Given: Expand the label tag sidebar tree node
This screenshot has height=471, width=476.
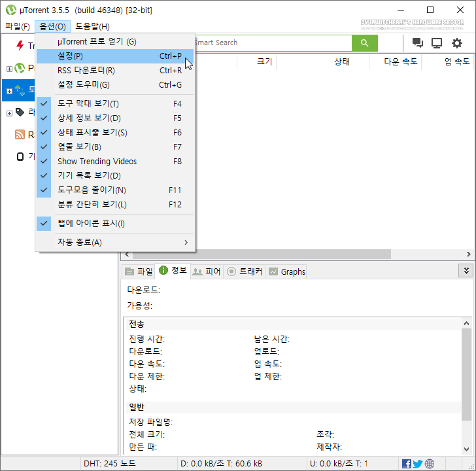Looking at the screenshot, I should click(x=9, y=113).
